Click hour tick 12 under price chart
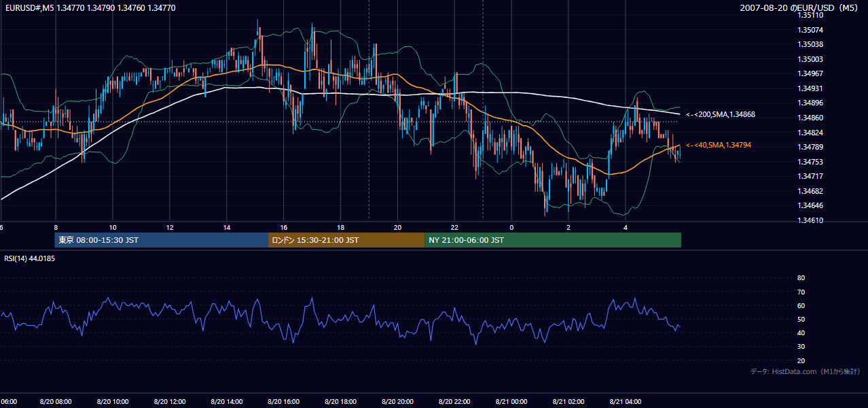 coord(170,227)
